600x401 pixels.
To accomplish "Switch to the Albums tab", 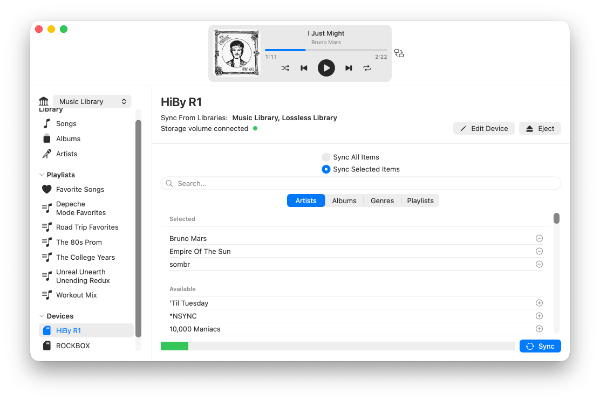I will click(x=344, y=200).
